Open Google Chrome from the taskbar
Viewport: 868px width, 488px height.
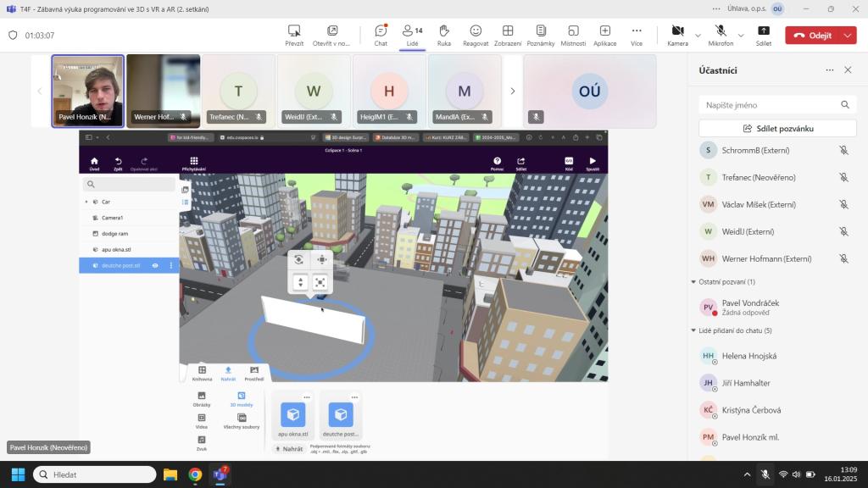coord(195,474)
